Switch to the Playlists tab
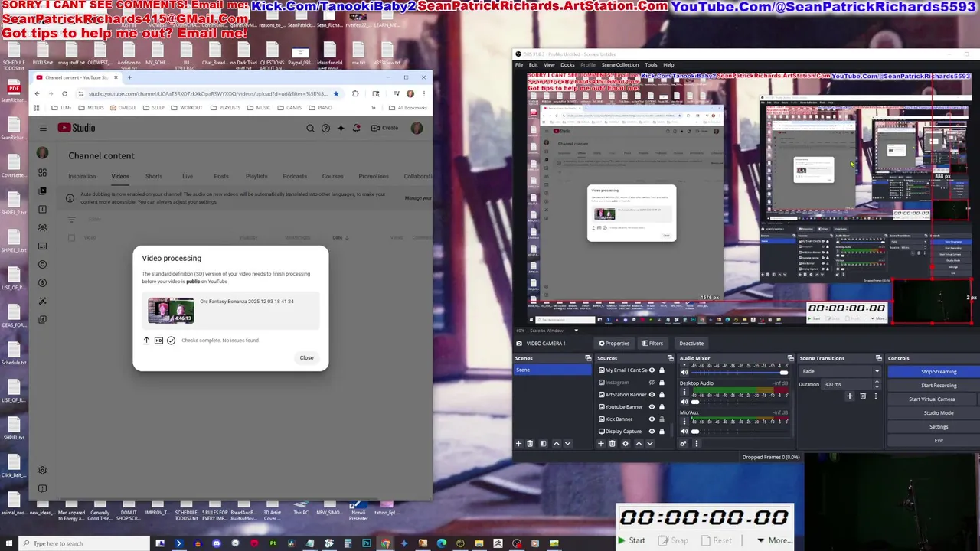Screen dimensions: 980x551 [256, 176]
